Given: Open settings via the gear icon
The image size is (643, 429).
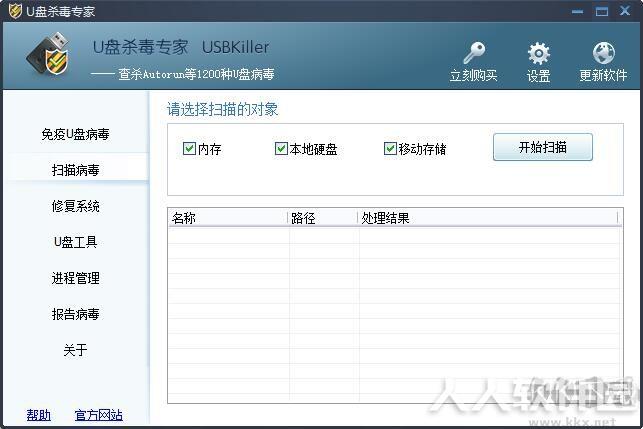Looking at the screenshot, I should (x=538, y=53).
